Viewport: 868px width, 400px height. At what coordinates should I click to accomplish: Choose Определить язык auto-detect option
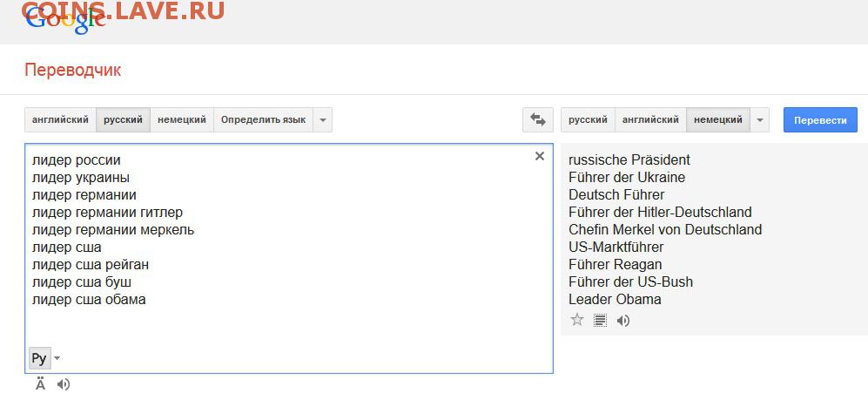coord(264,119)
